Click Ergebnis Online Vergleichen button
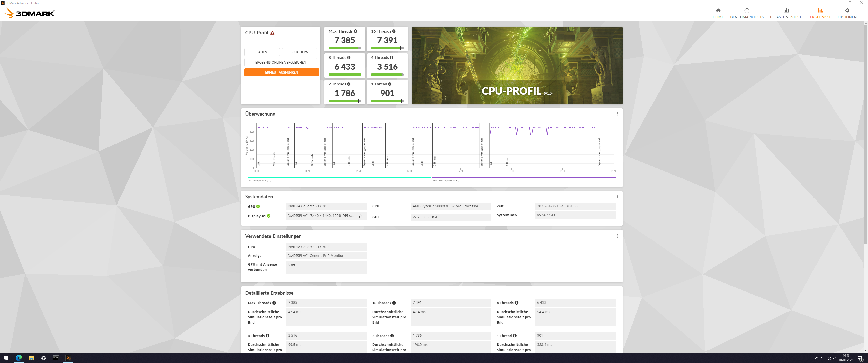 click(280, 62)
